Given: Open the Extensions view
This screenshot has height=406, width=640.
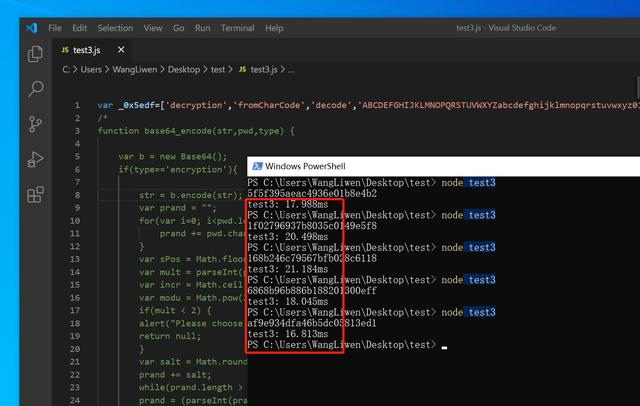Looking at the screenshot, I should point(36,195).
